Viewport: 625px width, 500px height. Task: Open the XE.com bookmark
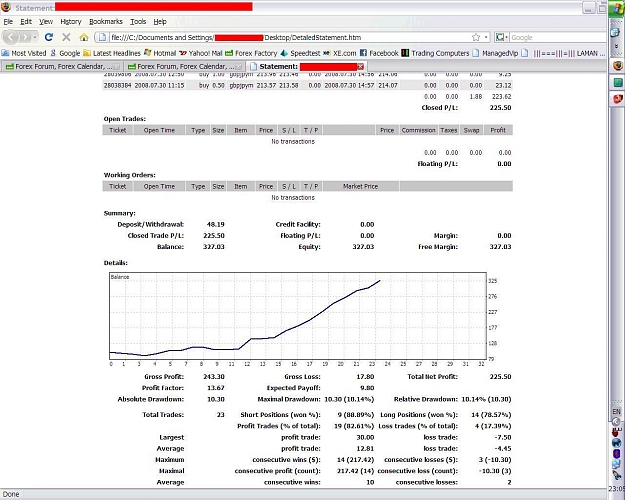pyautogui.click(x=340, y=53)
